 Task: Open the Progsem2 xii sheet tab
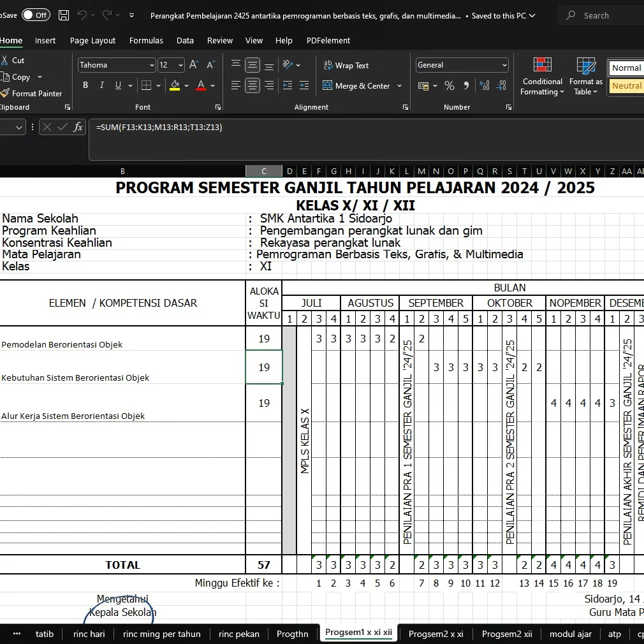click(507, 634)
